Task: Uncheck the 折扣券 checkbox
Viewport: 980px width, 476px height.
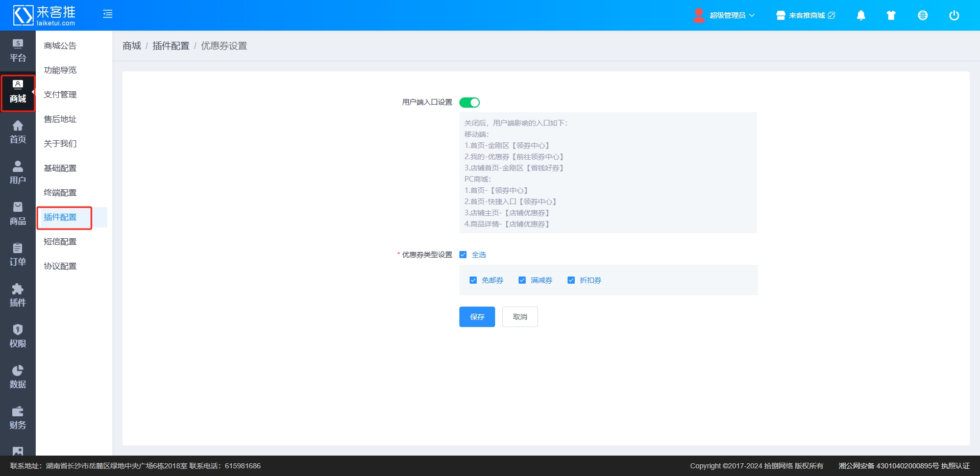Action: tap(571, 280)
